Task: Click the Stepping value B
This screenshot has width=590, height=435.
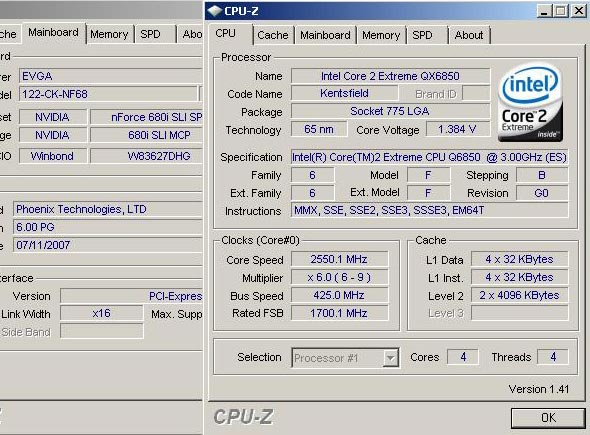Action: tap(542, 175)
